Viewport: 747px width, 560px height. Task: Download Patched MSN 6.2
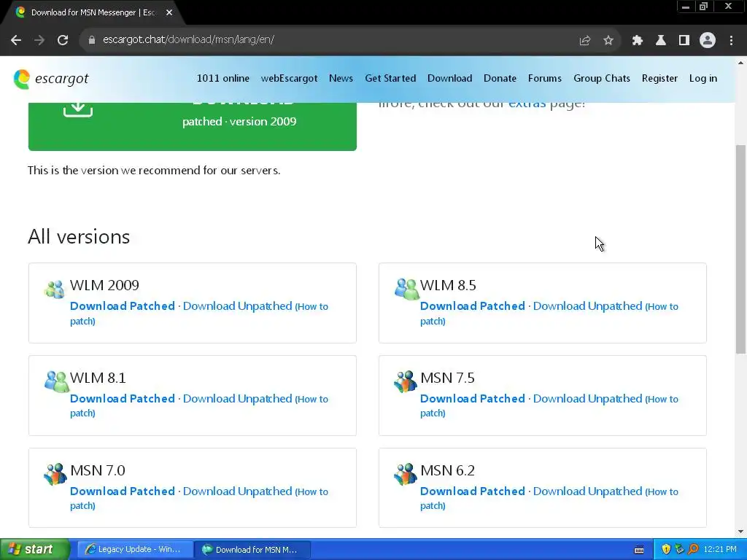point(473,491)
